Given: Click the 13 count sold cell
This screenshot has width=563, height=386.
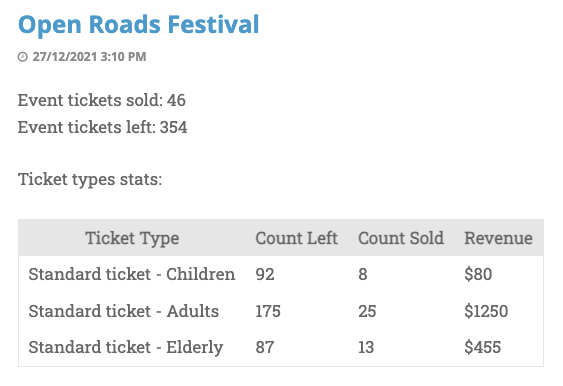Looking at the screenshot, I should 366,347.
